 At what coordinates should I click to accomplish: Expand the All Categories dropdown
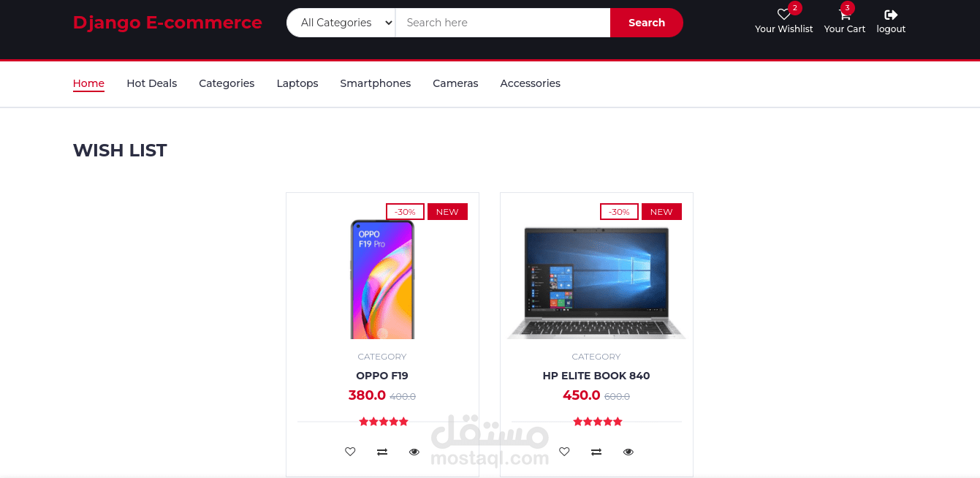[x=341, y=23]
